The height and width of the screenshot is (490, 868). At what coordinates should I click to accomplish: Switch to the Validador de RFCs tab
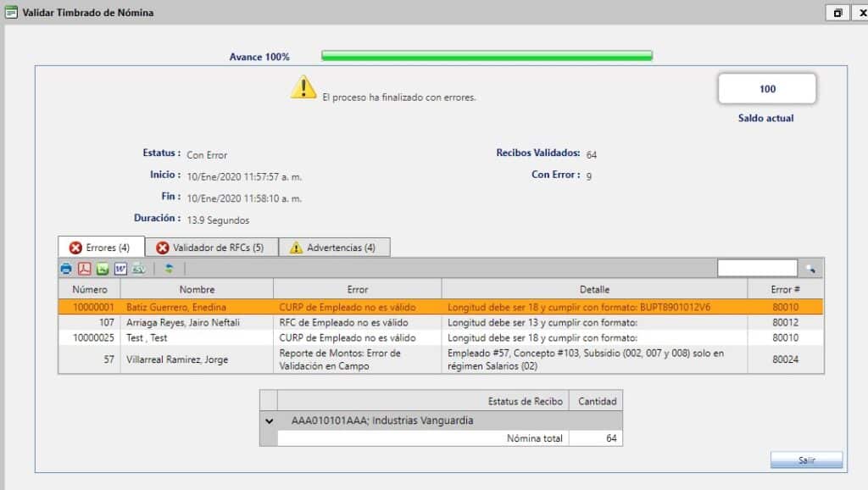coord(212,247)
